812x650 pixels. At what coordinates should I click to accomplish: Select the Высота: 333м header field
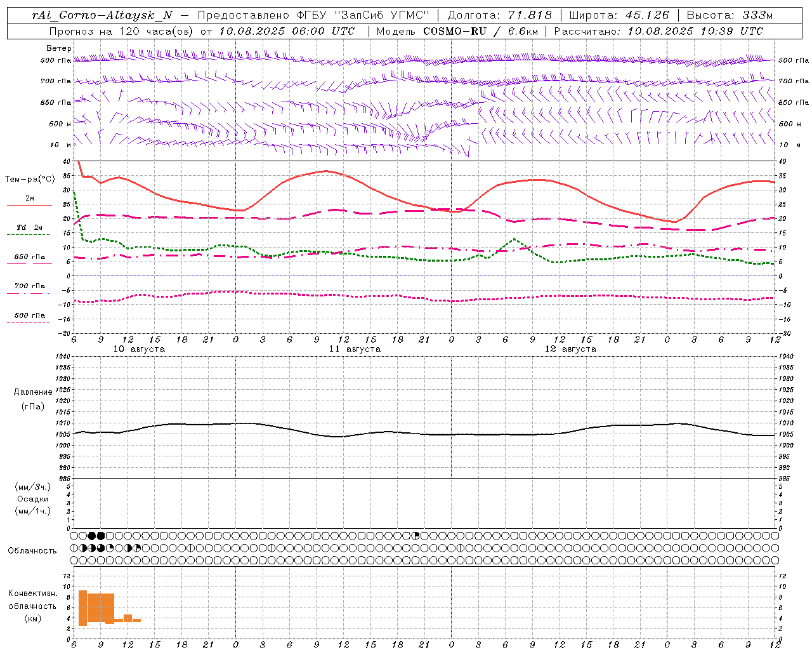click(730, 15)
